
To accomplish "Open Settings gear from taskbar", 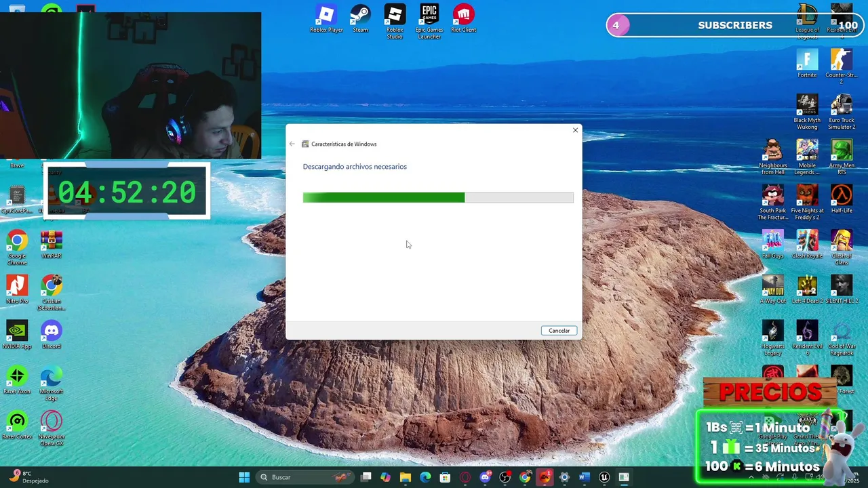I will 564,477.
